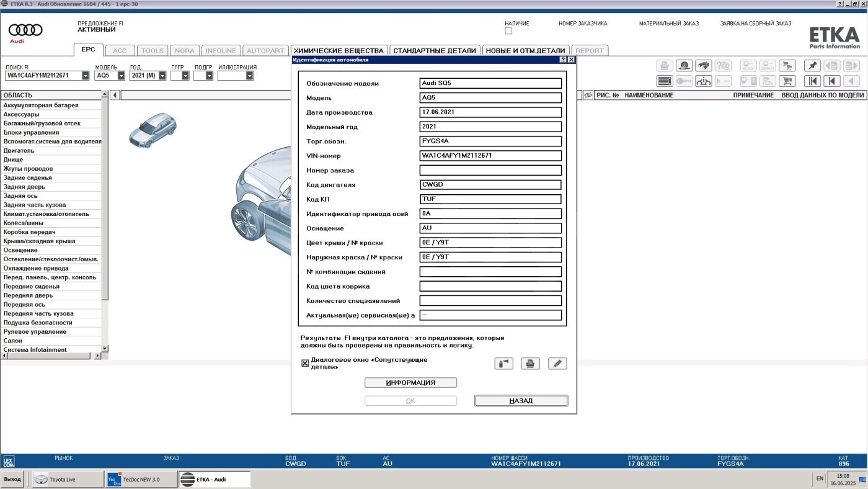
Task: Click the vehicle information icon
Action: click(x=703, y=81)
